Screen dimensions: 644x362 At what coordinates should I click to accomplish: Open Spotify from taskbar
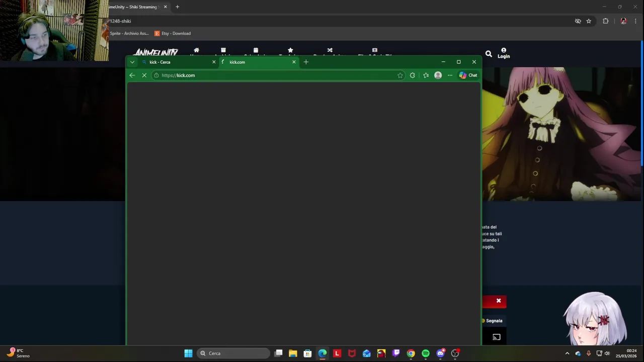(x=426, y=353)
